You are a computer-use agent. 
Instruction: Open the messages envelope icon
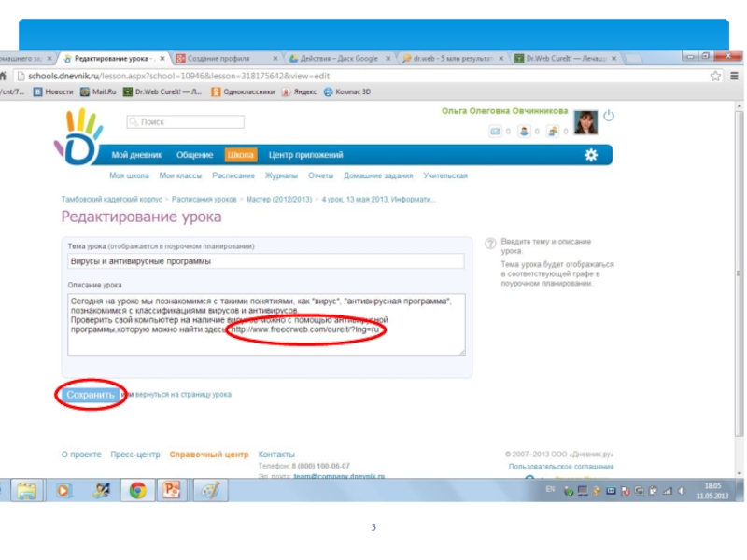coord(496,132)
